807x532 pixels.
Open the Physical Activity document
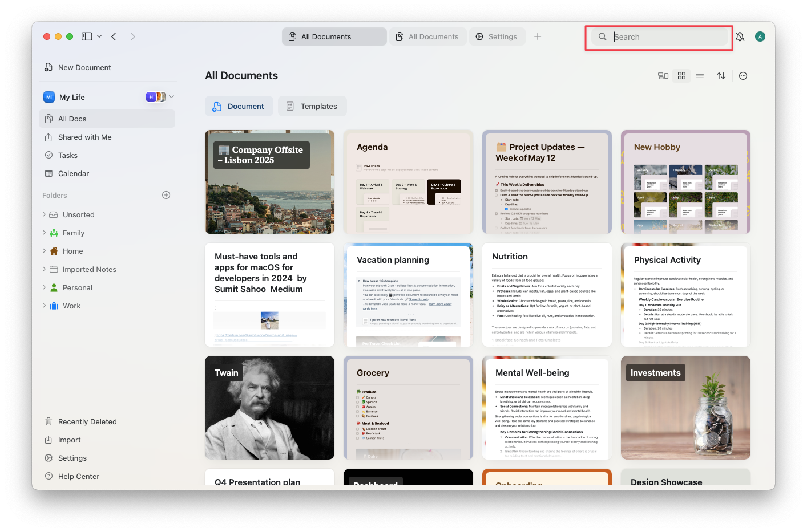point(685,295)
